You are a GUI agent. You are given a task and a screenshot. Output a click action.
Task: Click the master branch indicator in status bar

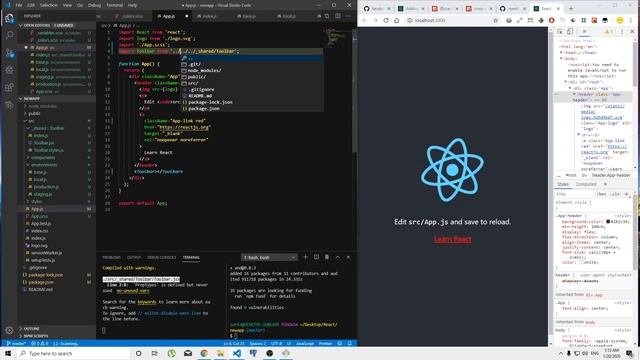17,344
